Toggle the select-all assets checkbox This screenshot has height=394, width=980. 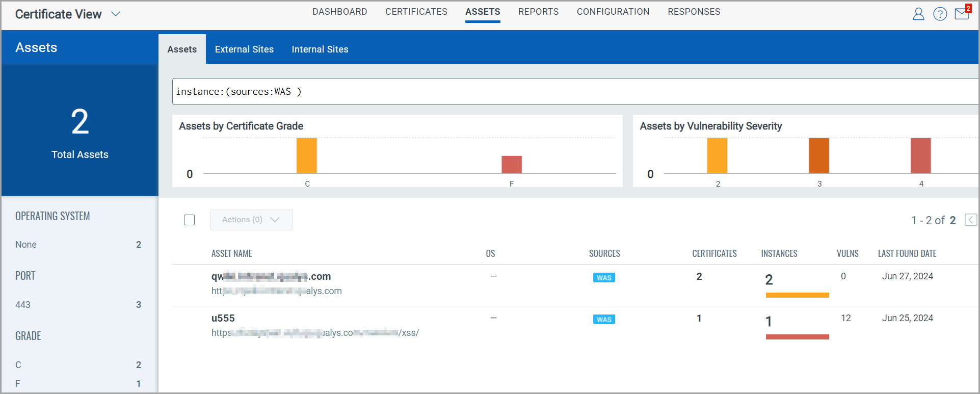[x=189, y=220]
